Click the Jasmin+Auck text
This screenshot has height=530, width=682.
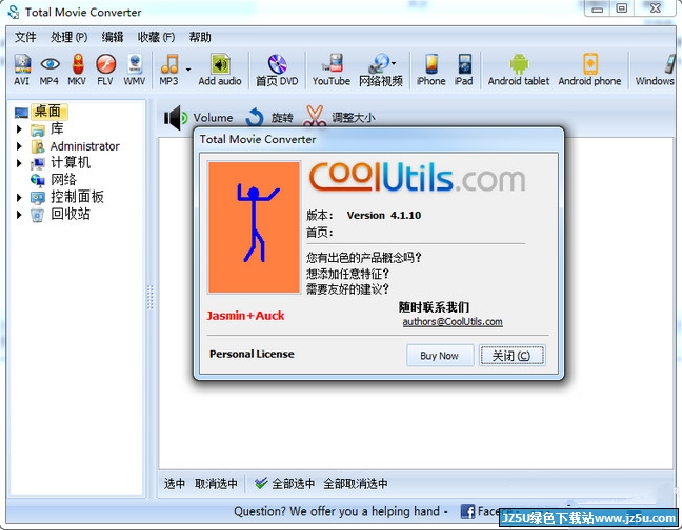pyautogui.click(x=245, y=316)
